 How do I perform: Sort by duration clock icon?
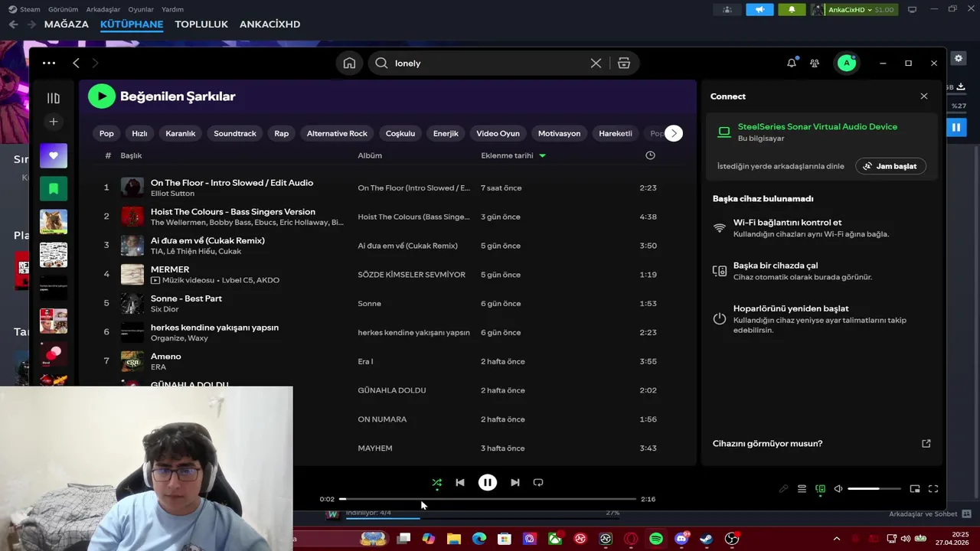pos(650,155)
